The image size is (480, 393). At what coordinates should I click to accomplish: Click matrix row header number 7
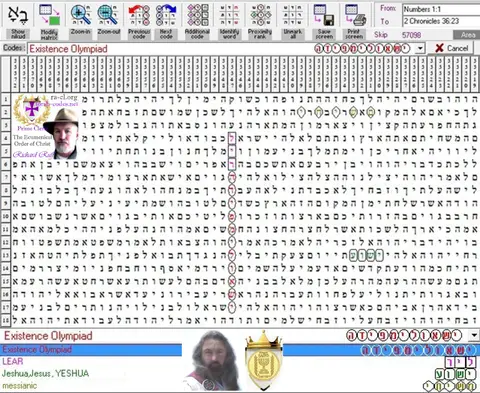tap(6, 177)
